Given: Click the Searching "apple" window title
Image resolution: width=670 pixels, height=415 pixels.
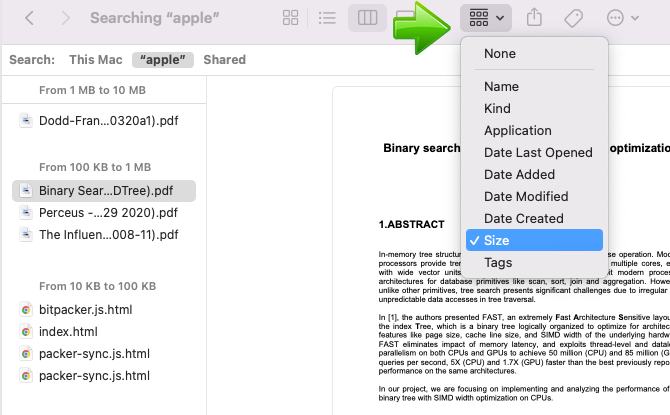Looking at the screenshot, I should [x=155, y=18].
